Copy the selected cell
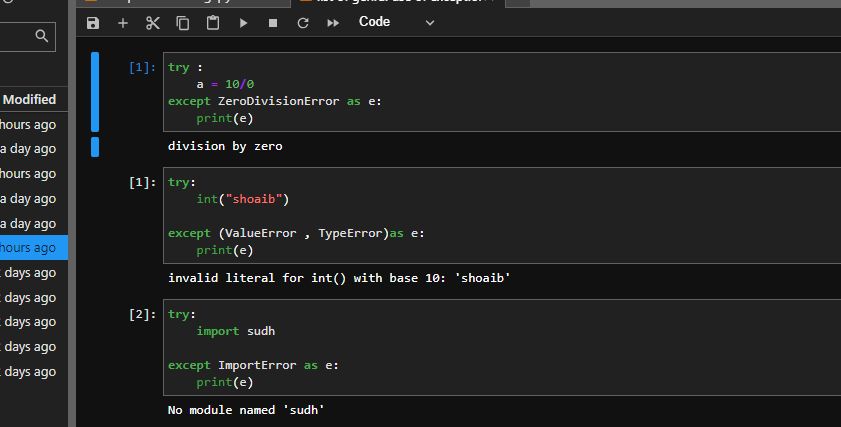This screenshot has height=427, width=841. [183, 22]
